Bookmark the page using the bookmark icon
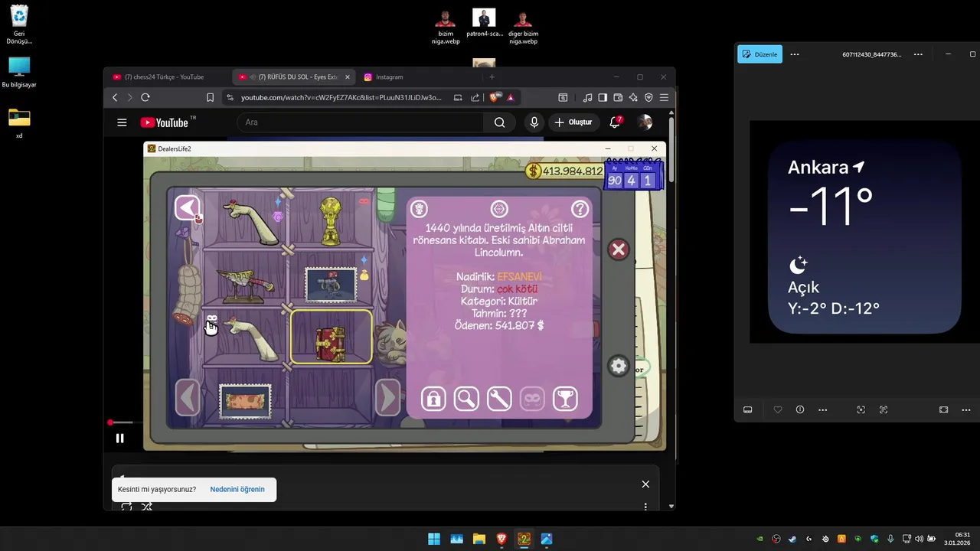This screenshot has width=980, height=551. click(x=210, y=97)
